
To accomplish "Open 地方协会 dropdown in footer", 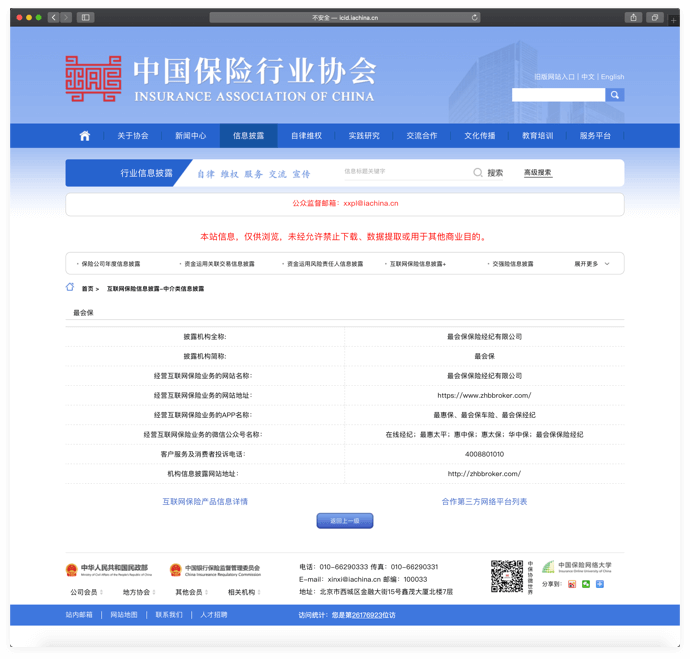I will pos(139,592).
